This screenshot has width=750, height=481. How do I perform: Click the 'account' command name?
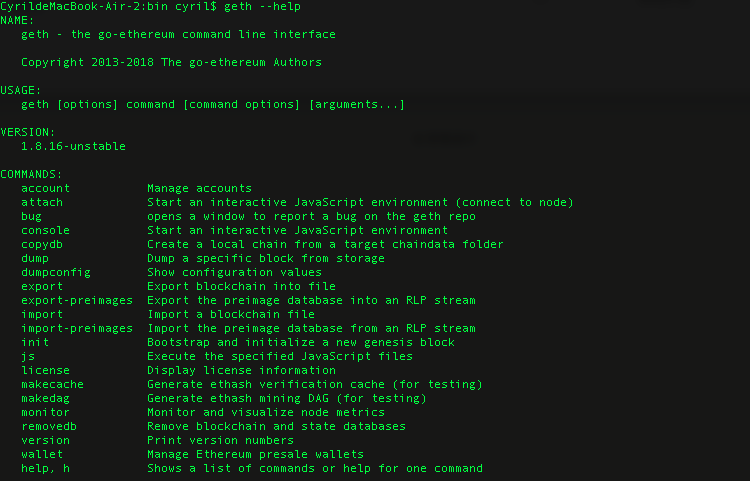pos(45,188)
